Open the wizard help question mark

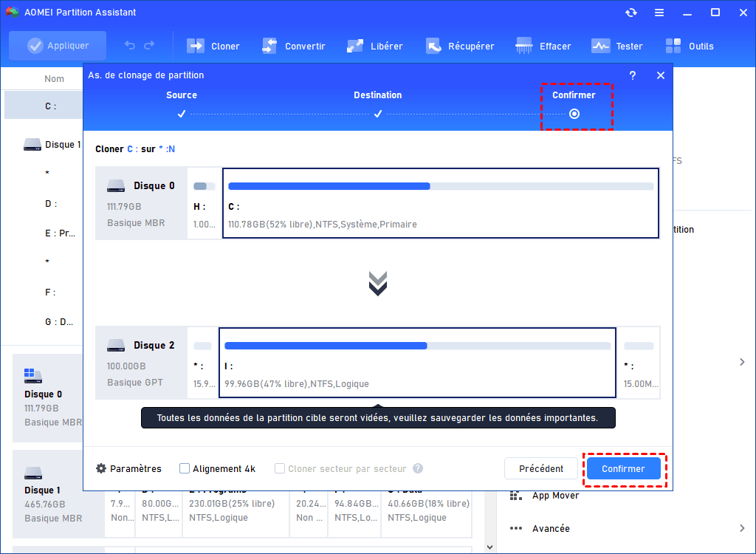coord(633,75)
